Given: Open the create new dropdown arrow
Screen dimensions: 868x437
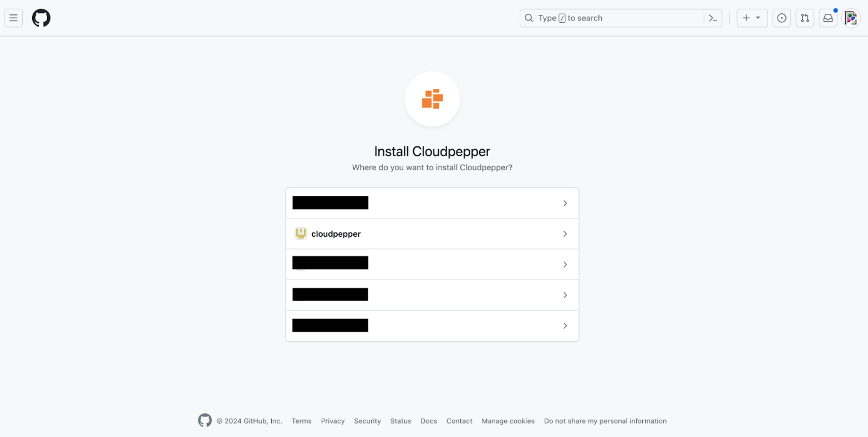Looking at the screenshot, I should point(758,18).
